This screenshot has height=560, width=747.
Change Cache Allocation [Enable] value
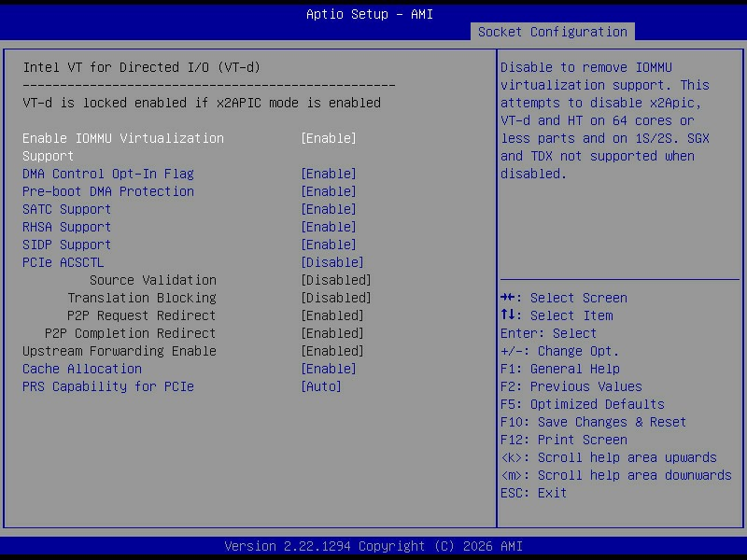click(x=329, y=369)
